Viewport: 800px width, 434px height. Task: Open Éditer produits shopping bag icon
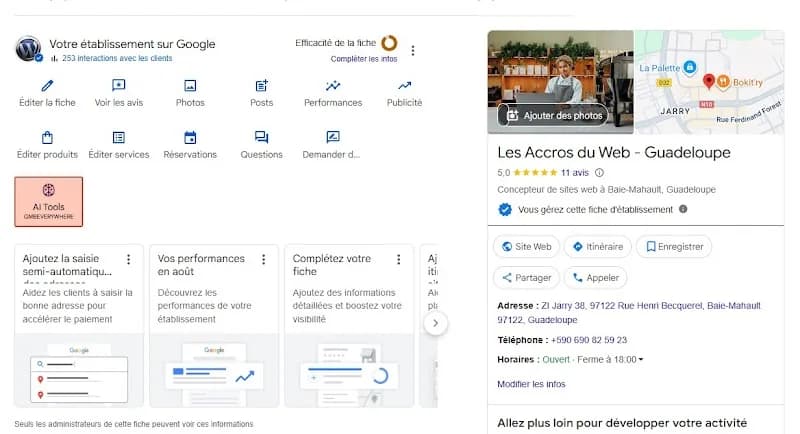point(47,137)
